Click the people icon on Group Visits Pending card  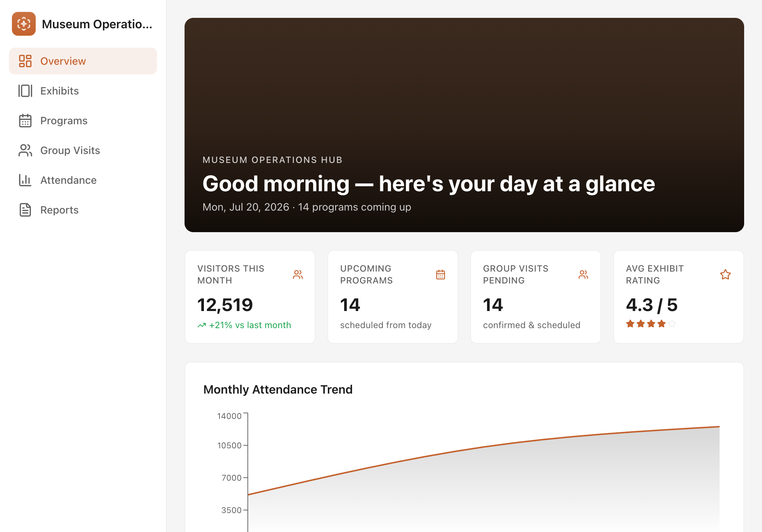(x=583, y=275)
